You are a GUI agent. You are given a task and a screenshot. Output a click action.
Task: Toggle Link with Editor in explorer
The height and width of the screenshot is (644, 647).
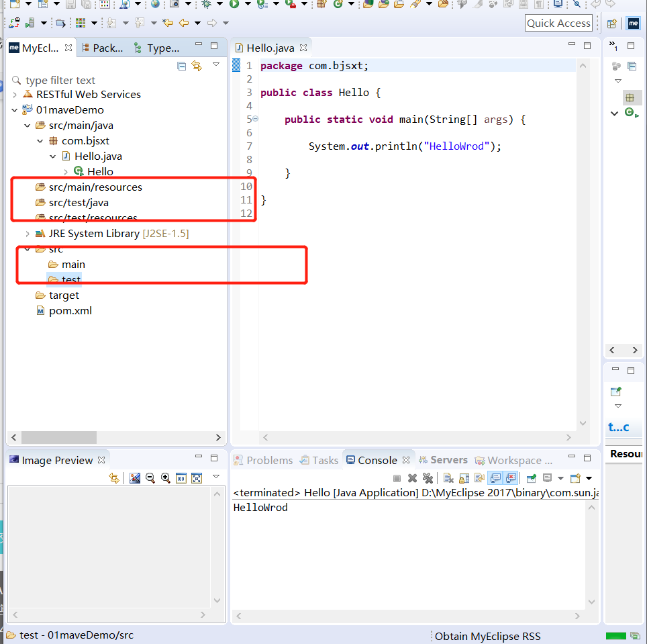(197, 66)
